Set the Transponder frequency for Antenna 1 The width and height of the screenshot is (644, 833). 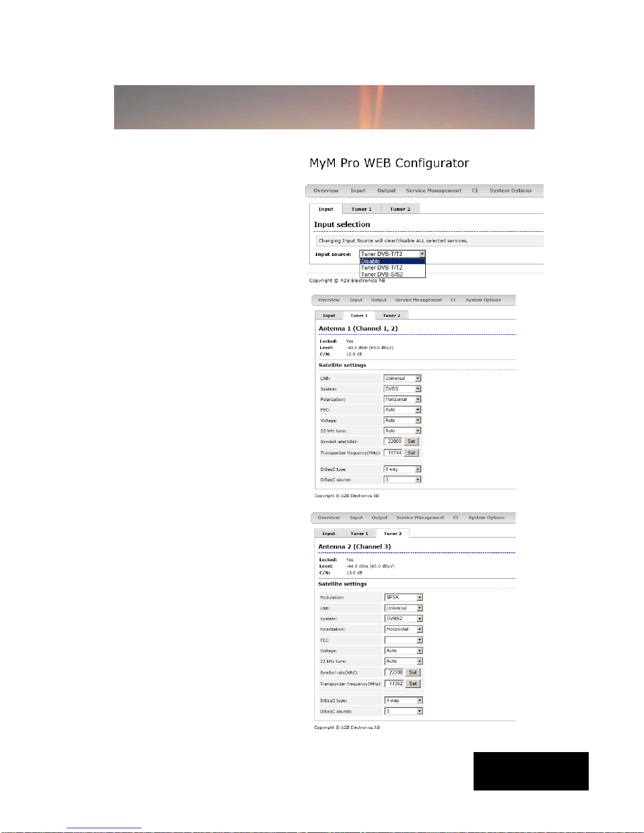[412, 453]
